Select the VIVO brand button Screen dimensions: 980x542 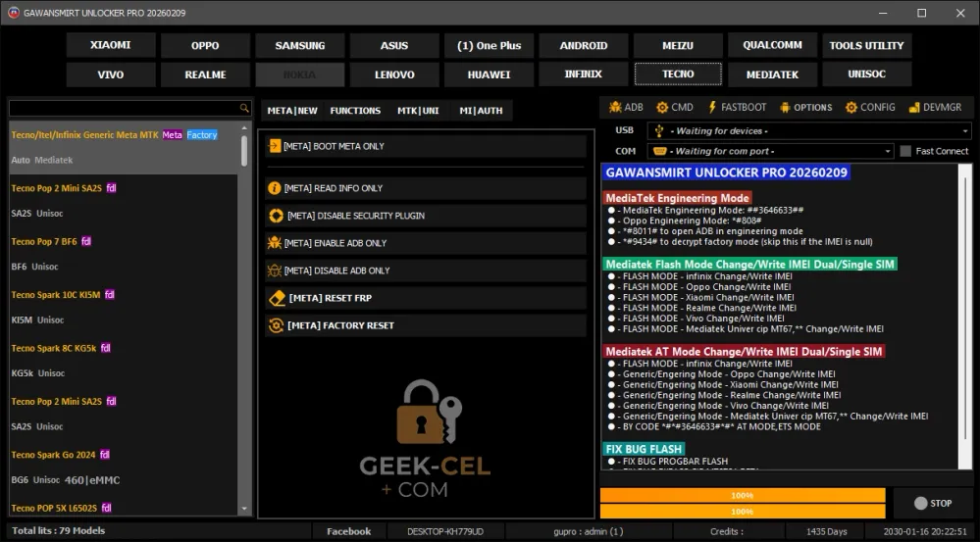click(111, 74)
